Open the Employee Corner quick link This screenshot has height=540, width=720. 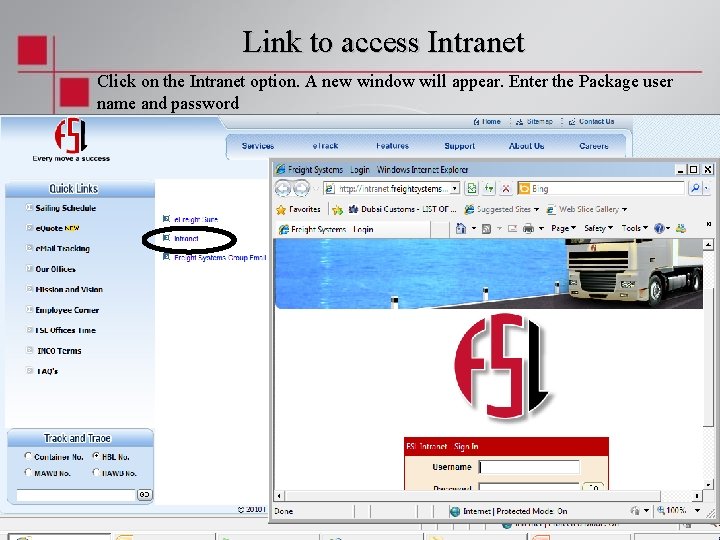tap(67, 310)
